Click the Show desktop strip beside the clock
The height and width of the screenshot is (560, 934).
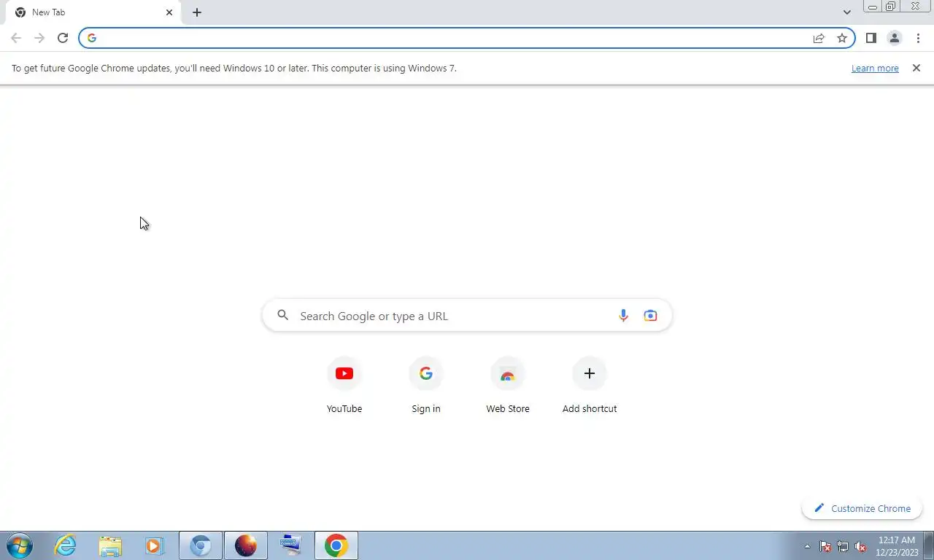tap(928, 545)
